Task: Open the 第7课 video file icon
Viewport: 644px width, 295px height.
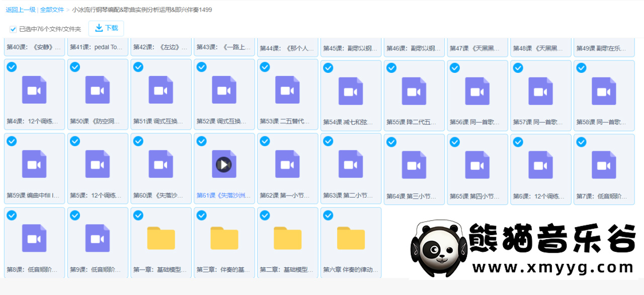Action: pyautogui.click(x=605, y=165)
